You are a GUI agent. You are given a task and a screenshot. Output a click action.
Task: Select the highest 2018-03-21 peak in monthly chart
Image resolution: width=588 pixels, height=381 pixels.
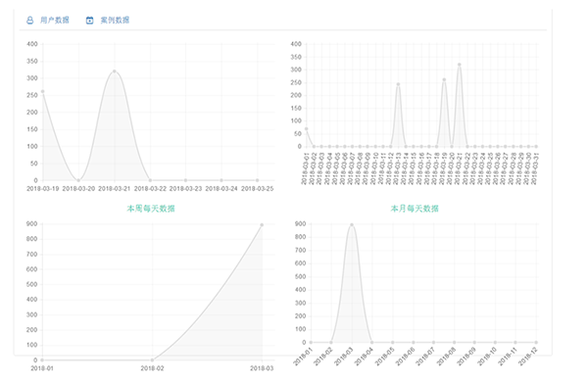[x=460, y=65]
